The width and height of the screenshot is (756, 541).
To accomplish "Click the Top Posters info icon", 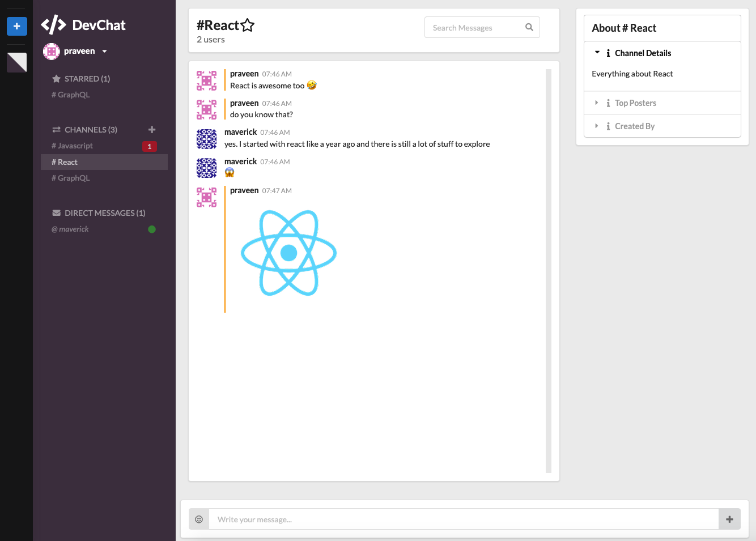I will (x=608, y=103).
